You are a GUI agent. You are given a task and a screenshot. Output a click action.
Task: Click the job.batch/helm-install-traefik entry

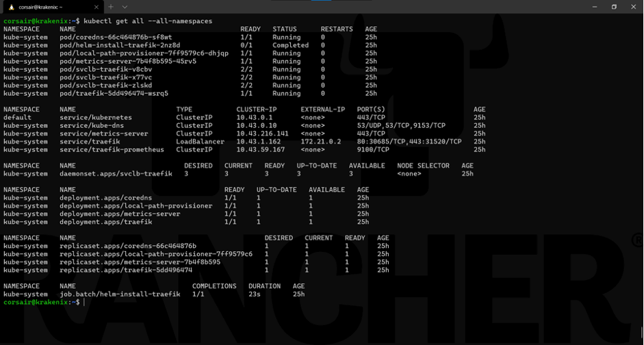click(120, 294)
